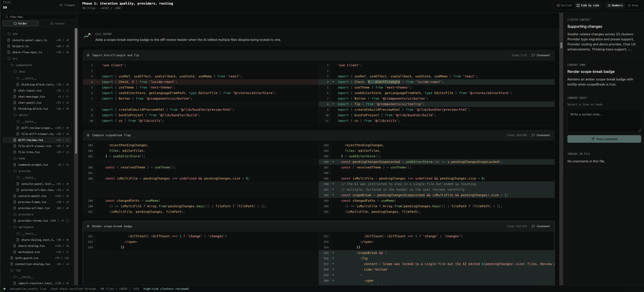The width and height of the screenshot is (644, 292).
Task: Click the file tree scrollbar
Action: [76, 91]
